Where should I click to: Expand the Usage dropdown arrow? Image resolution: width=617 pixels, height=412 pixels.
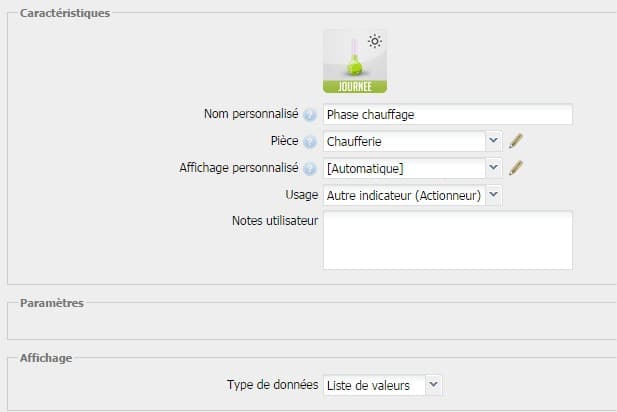click(493, 195)
